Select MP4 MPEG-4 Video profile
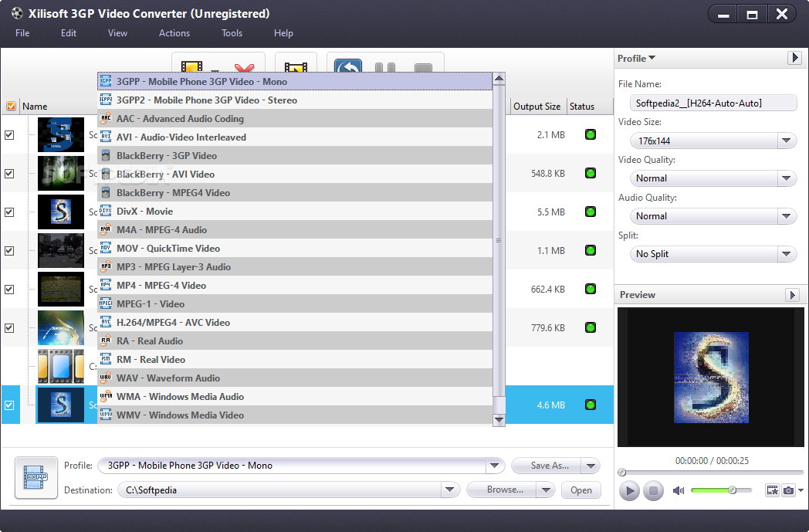Image resolution: width=809 pixels, height=532 pixels. [x=295, y=286]
